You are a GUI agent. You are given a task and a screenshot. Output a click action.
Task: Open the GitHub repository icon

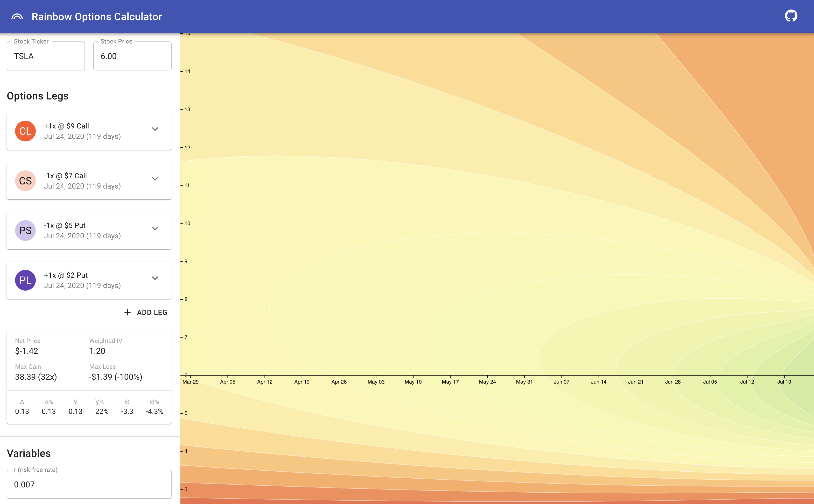coord(791,16)
